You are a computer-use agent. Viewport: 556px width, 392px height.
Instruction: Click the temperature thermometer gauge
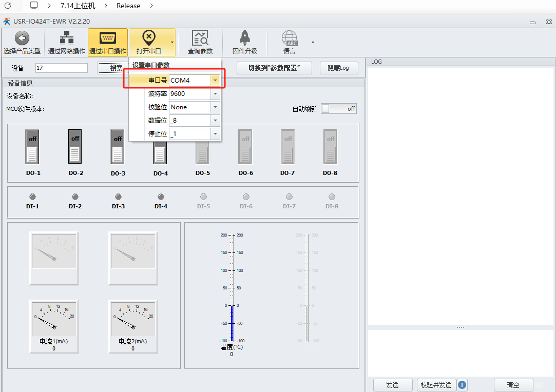232,287
